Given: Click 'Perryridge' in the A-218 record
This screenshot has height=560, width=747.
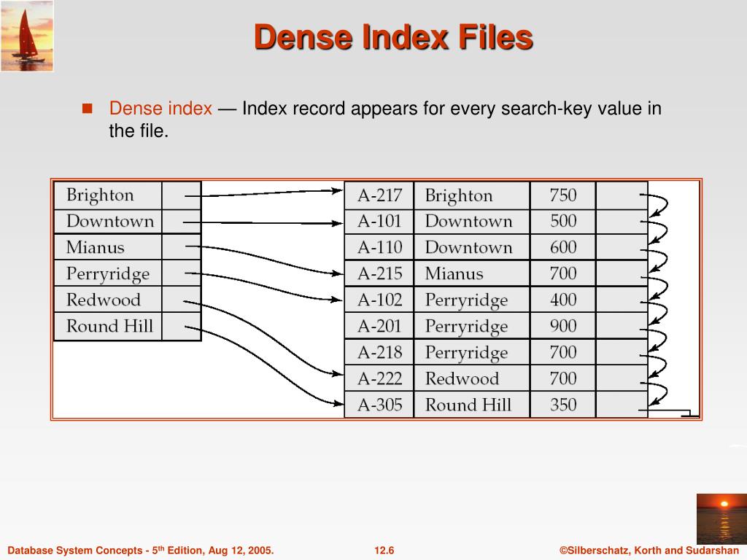Looking at the screenshot, I should click(466, 354).
